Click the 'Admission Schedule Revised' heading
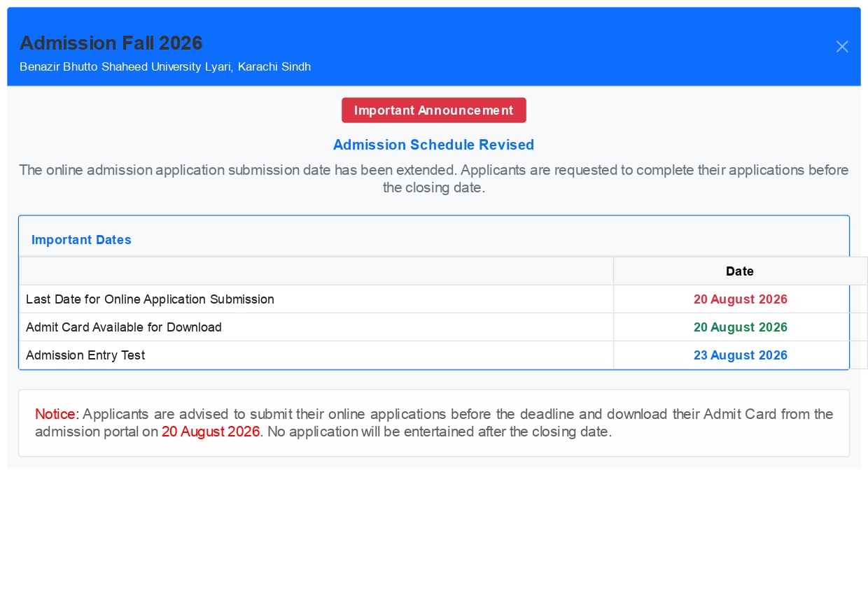The image size is (868, 612). (434, 145)
